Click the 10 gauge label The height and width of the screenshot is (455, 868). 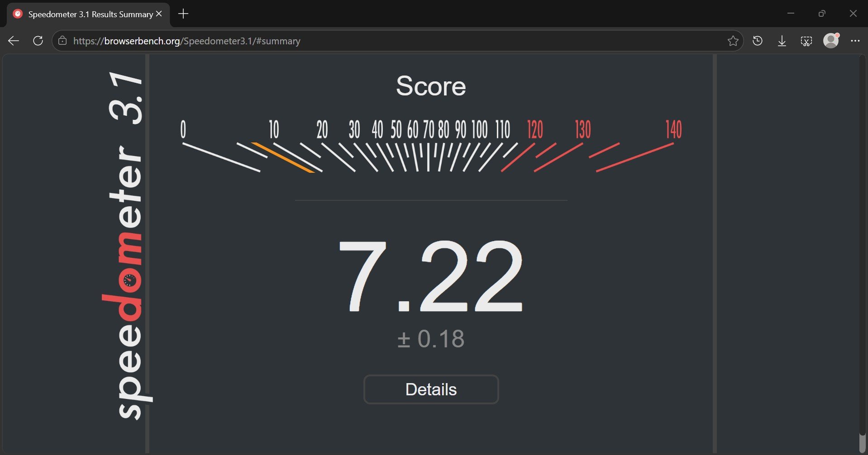(274, 129)
